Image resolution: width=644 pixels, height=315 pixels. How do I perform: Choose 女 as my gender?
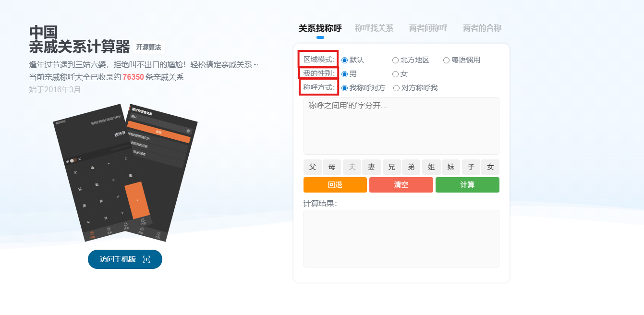pos(395,74)
